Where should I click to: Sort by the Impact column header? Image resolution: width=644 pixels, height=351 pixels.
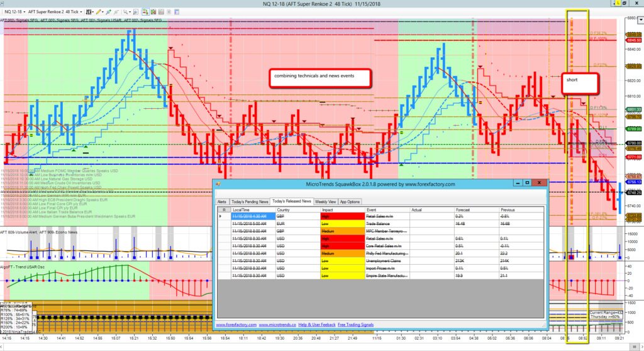pyautogui.click(x=343, y=209)
